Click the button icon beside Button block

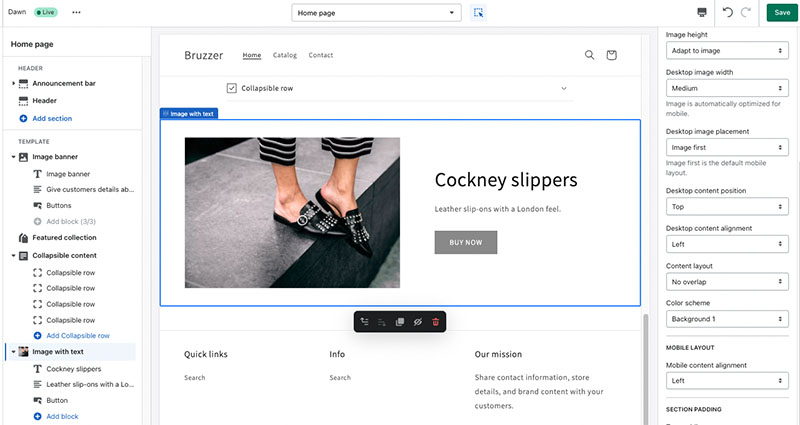(x=37, y=401)
